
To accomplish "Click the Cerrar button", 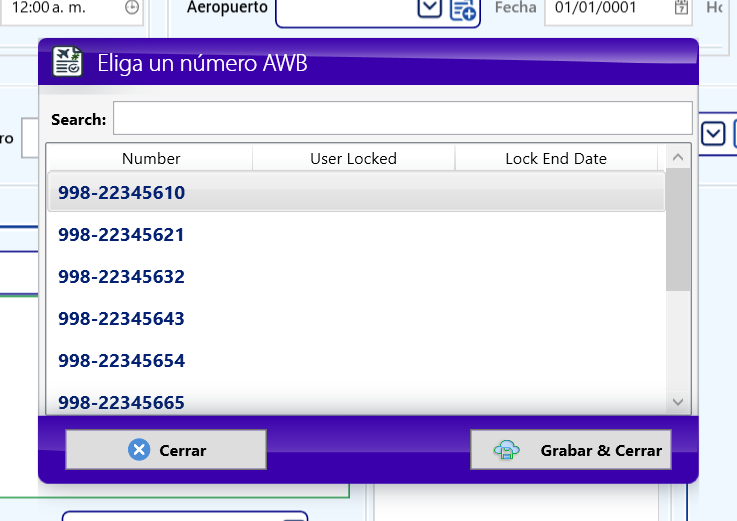I will [x=166, y=450].
